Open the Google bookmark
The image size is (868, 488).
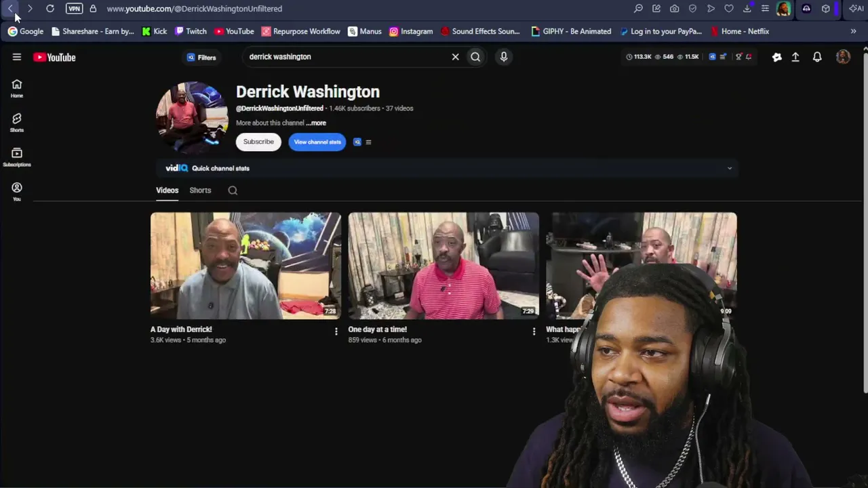coord(26,31)
